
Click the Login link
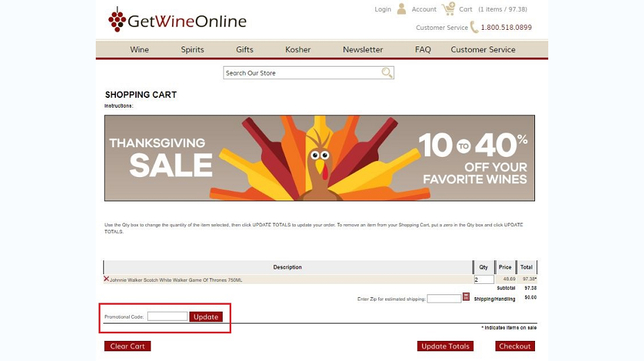point(383,9)
